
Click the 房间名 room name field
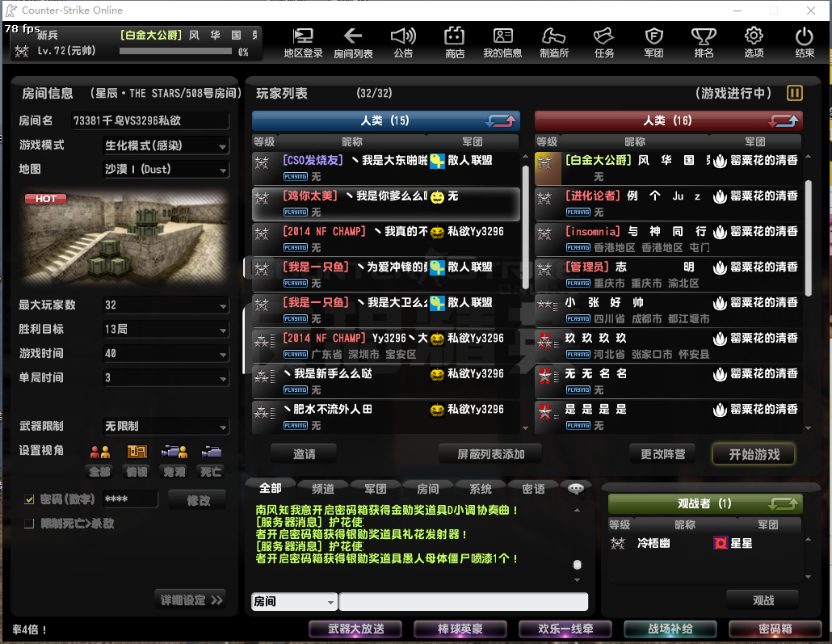(x=150, y=120)
